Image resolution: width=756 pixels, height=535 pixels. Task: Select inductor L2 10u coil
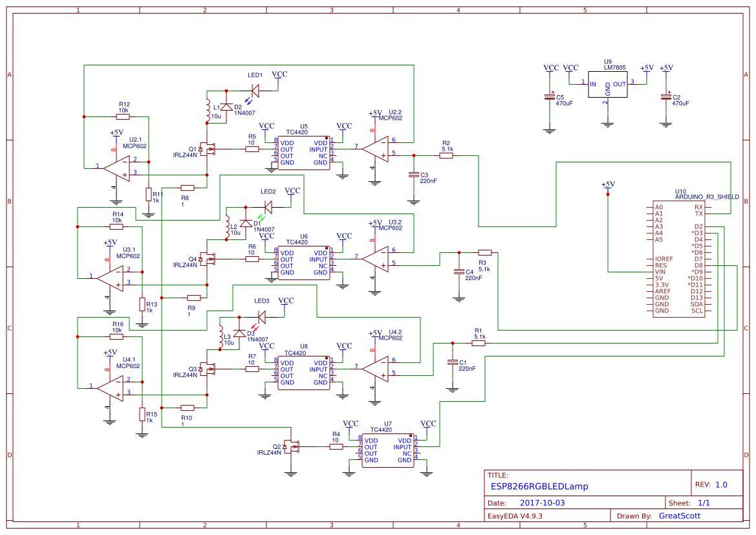click(x=227, y=226)
